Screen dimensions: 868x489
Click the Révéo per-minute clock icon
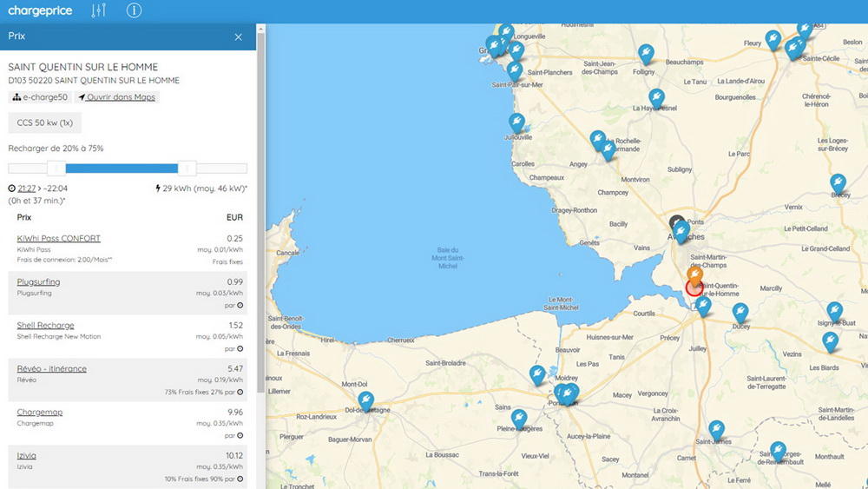(x=240, y=392)
